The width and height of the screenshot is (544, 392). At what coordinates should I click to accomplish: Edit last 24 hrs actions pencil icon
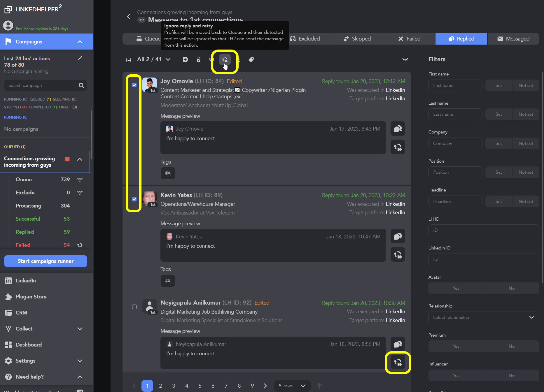pyautogui.click(x=80, y=58)
